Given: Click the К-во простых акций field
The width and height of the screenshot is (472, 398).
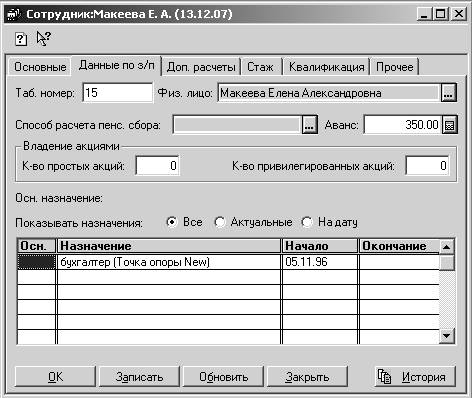Looking at the screenshot, I should pyautogui.click(x=157, y=166).
